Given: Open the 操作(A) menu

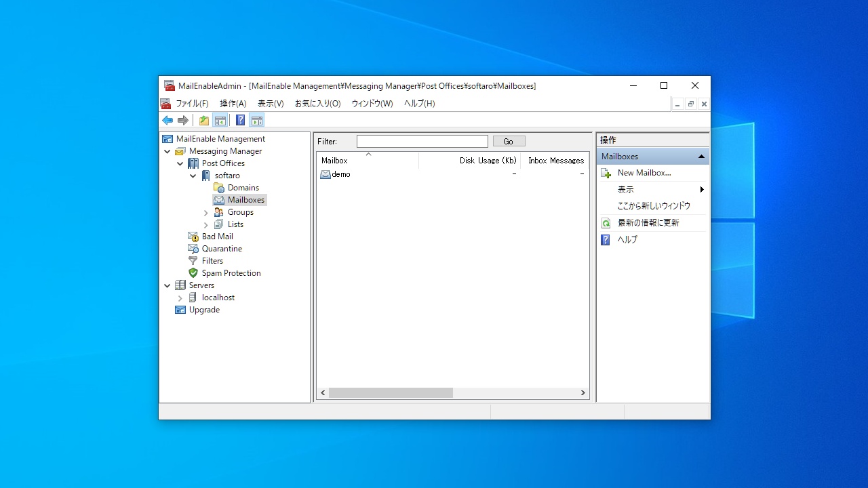Looking at the screenshot, I should [x=233, y=104].
